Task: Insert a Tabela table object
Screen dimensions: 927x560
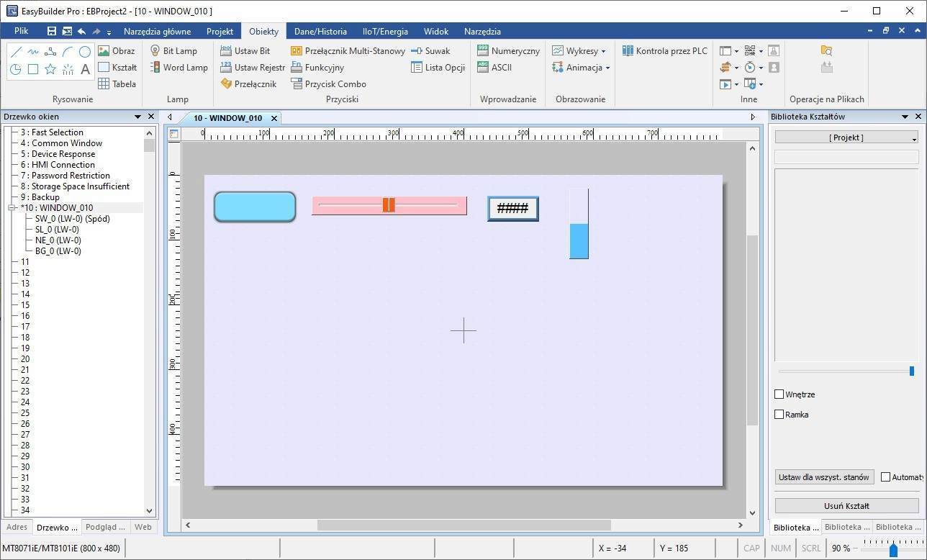Action: point(117,84)
